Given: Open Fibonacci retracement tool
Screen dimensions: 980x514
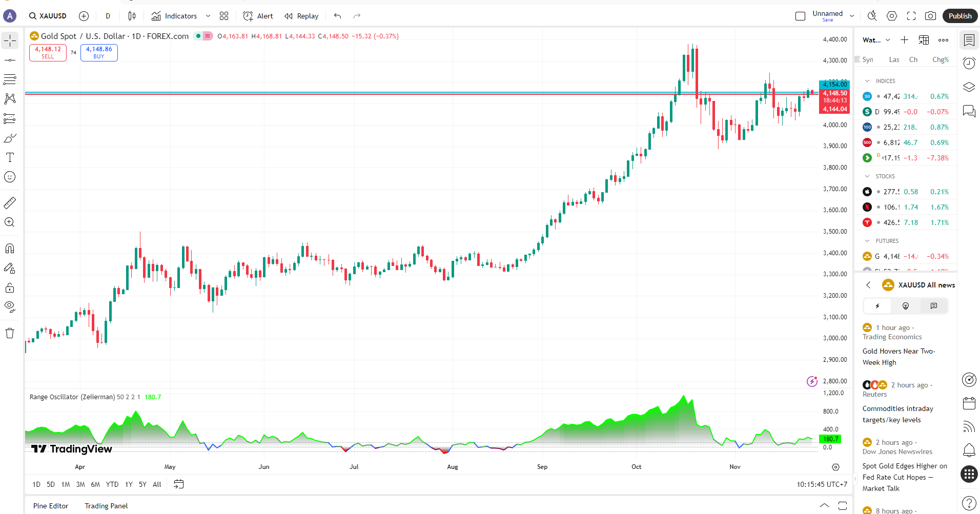Looking at the screenshot, I should (10, 79).
